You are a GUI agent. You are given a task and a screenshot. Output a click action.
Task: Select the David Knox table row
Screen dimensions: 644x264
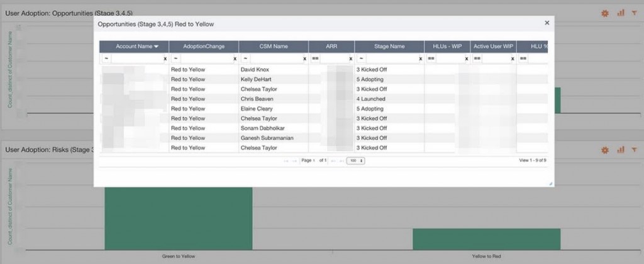[256, 69]
